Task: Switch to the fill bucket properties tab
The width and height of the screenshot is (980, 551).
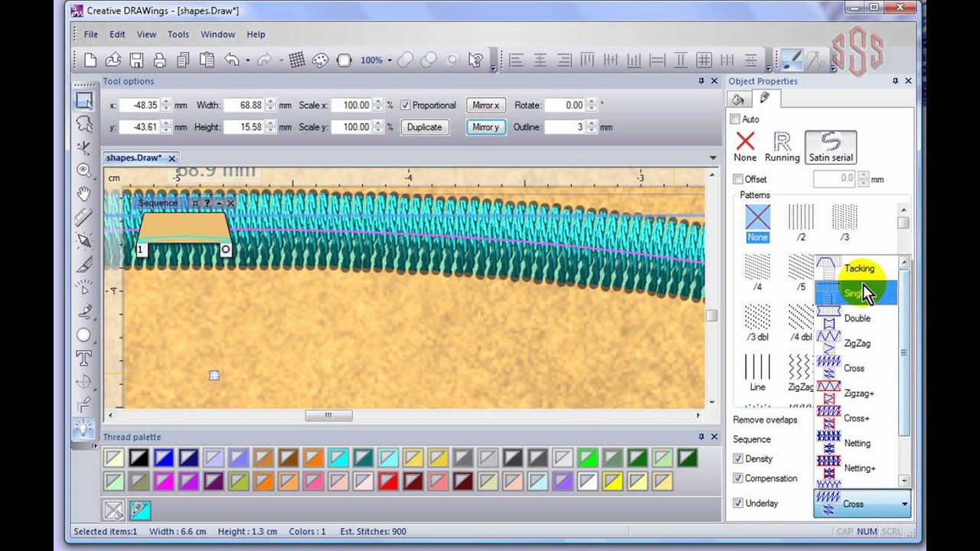Action: (738, 99)
